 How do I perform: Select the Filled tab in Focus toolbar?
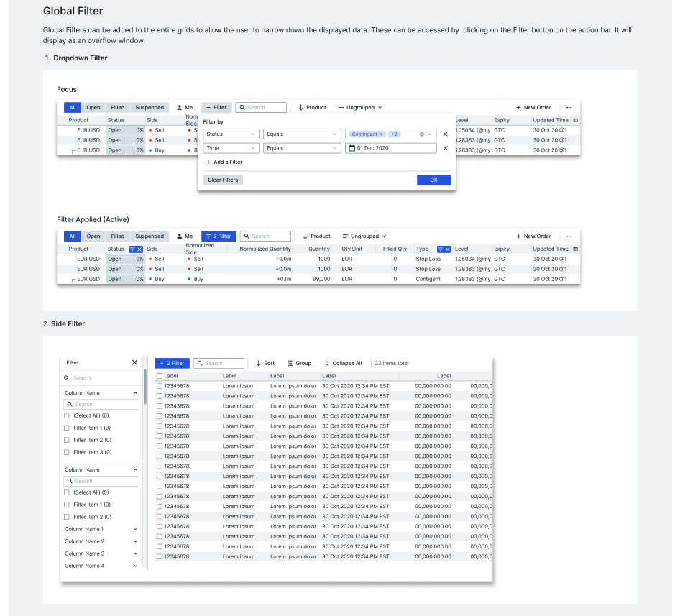[x=117, y=108]
